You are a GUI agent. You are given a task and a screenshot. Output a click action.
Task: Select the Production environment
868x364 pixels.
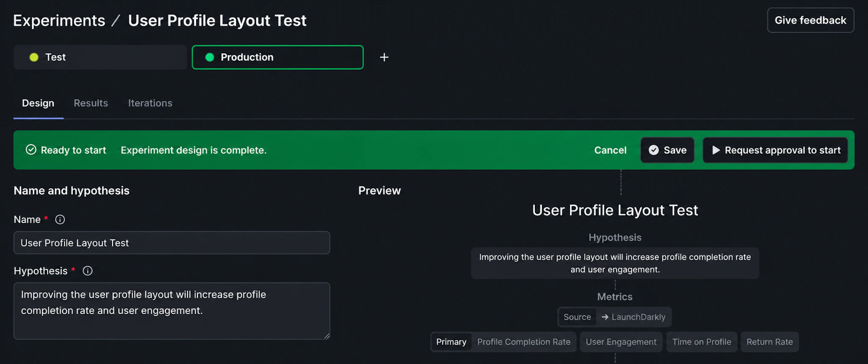coord(278,57)
